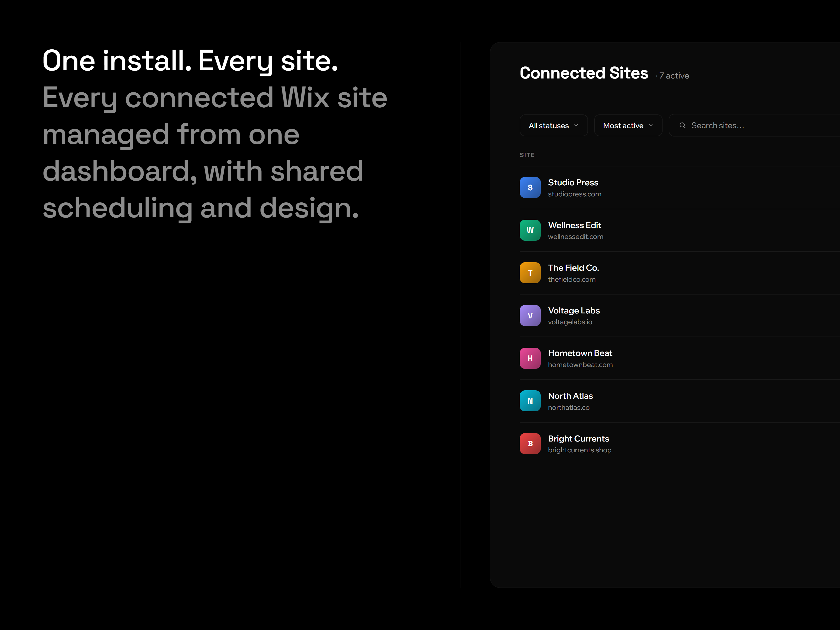Click the orange T Field Co. icon

[530, 273]
